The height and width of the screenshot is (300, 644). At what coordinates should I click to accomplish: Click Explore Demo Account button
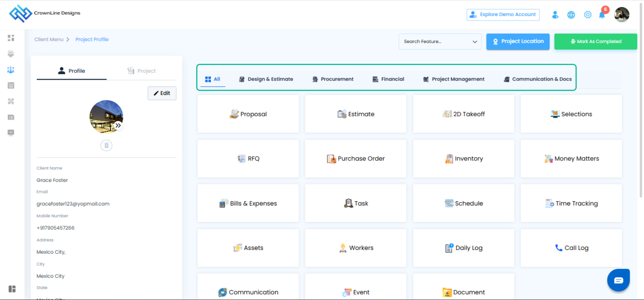[503, 15]
